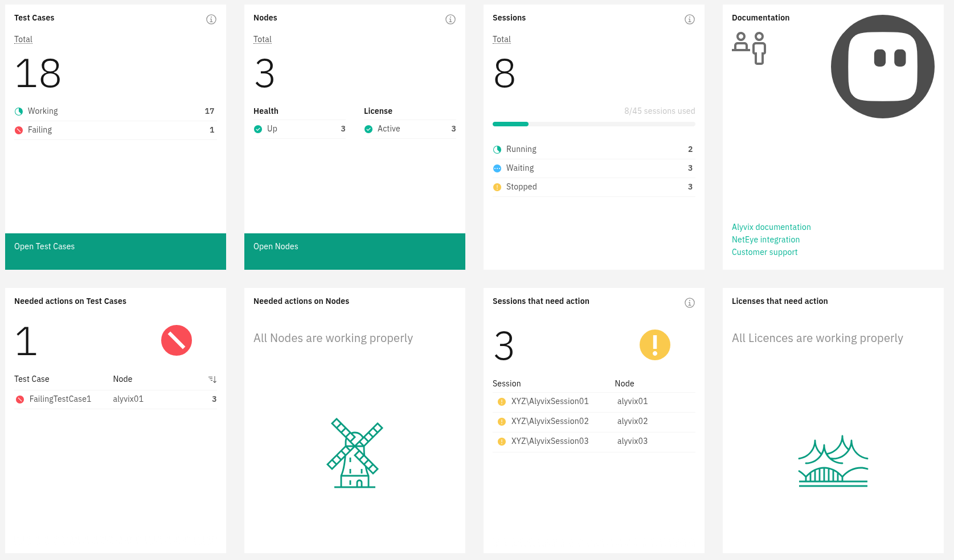Viewport: 954px width, 560px height.
Task: Open NetEye integration link
Action: pos(765,240)
